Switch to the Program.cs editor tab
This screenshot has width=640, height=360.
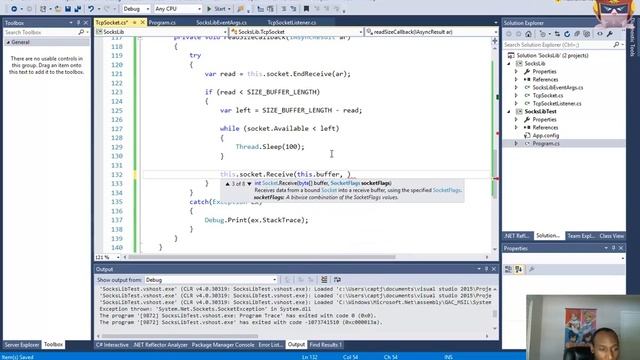162,22
